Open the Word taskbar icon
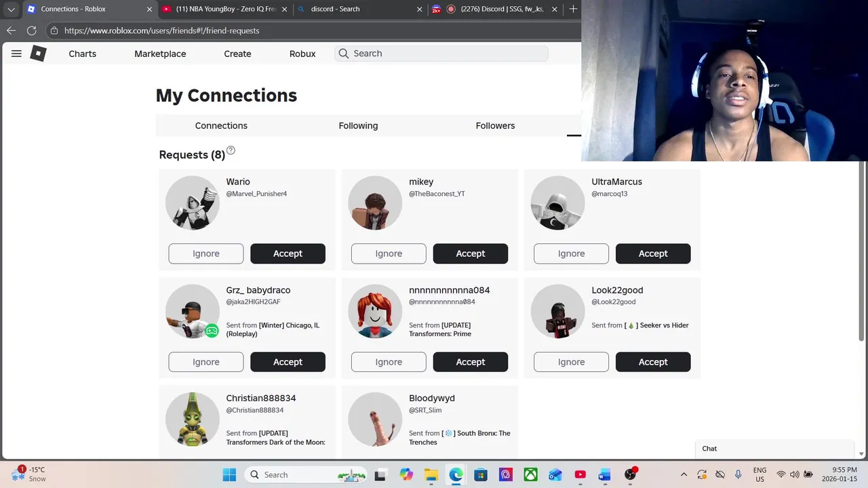Screen dimensions: 868x488 pos(604,474)
